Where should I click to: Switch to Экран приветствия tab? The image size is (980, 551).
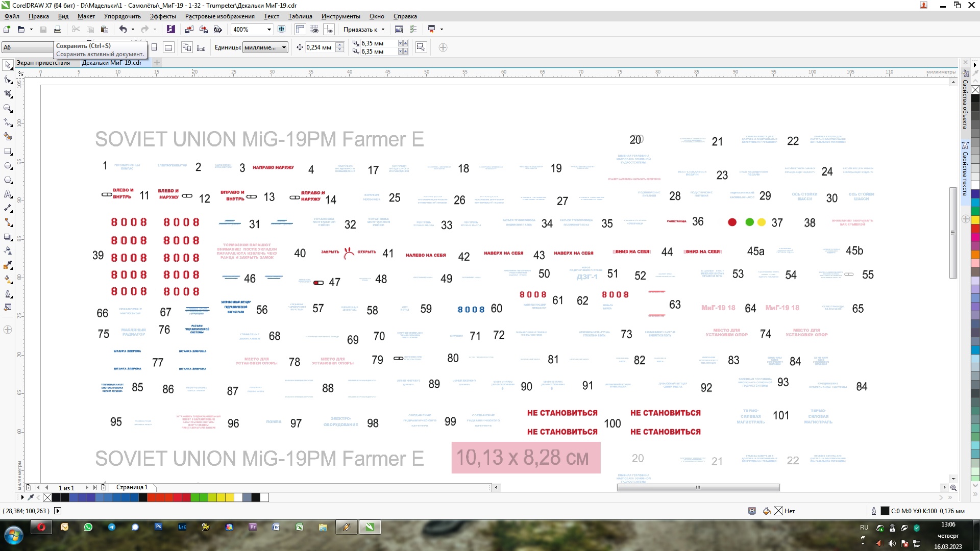[43, 63]
